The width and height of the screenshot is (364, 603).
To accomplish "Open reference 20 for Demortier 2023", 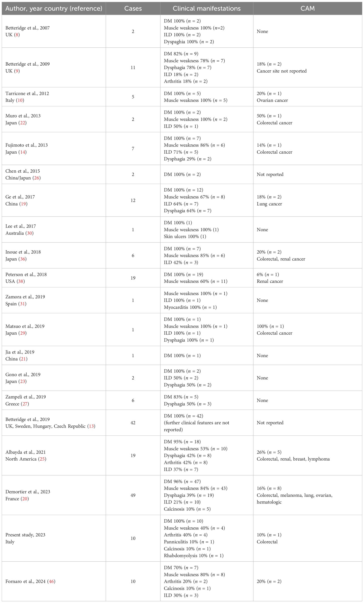I will [x=25, y=499].
